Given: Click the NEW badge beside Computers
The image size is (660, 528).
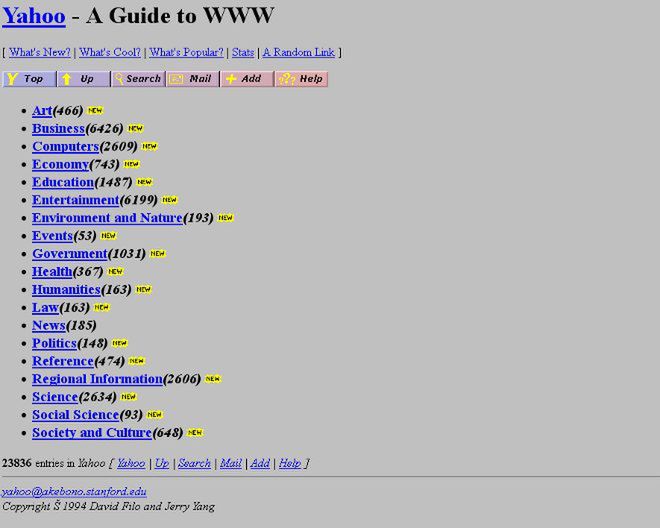Looking at the screenshot, I should [149, 146].
